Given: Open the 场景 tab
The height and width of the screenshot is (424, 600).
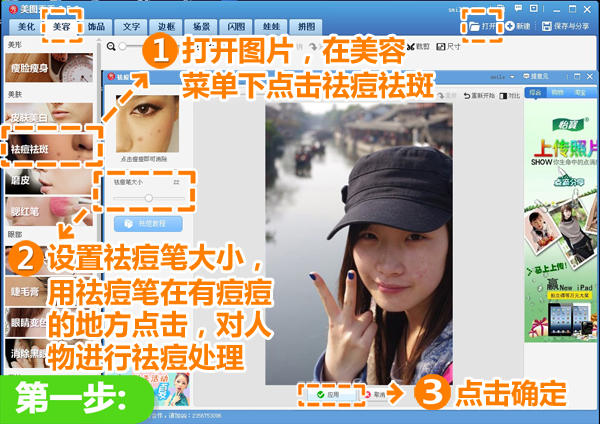Looking at the screenshot, I should [x=201, y=27].
